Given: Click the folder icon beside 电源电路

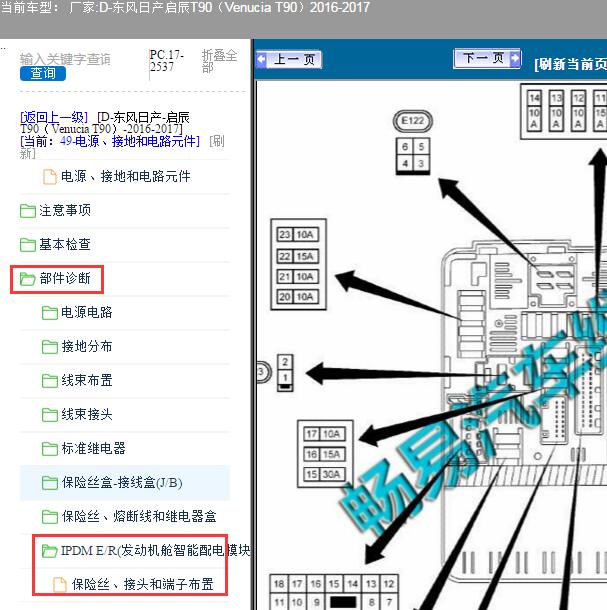Looking at the screenshot, I should (x=49, y=313).
